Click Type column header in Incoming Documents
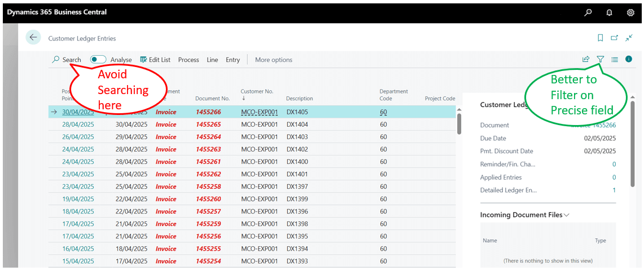Screen dimensions: 644x271 click(601, 241)
